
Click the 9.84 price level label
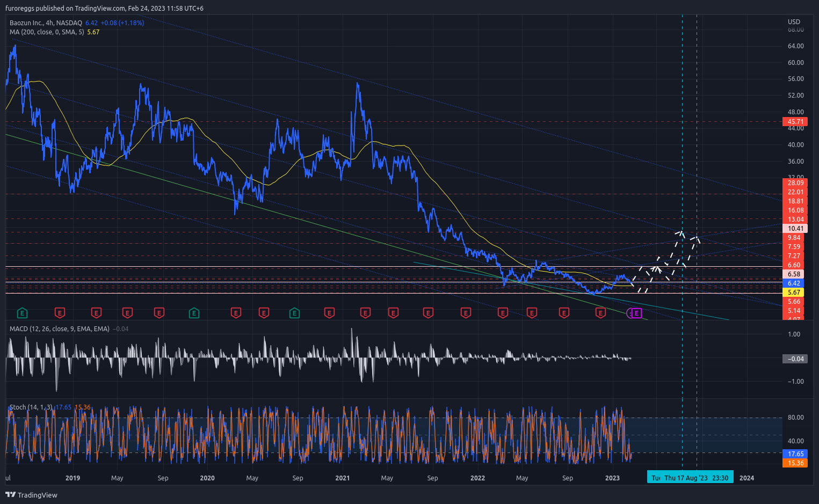(x=795, y=238)
